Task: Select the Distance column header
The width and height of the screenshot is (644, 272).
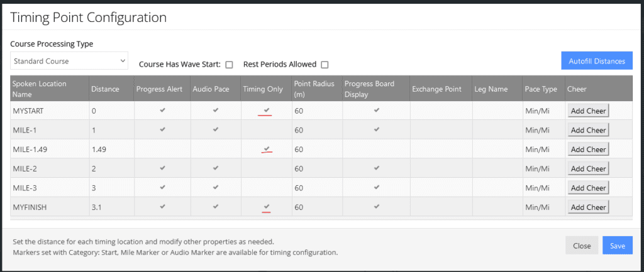Action: 105,89
